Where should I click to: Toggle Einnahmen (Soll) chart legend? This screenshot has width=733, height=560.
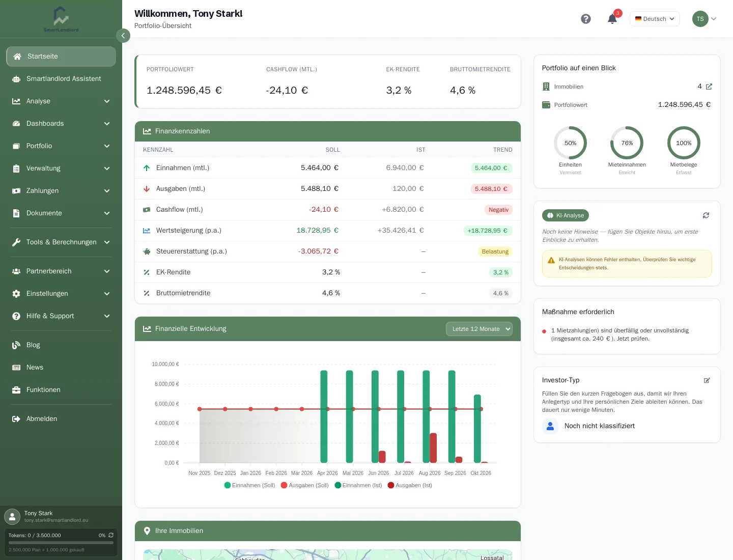pyautogui.click(x=249, y=485)
